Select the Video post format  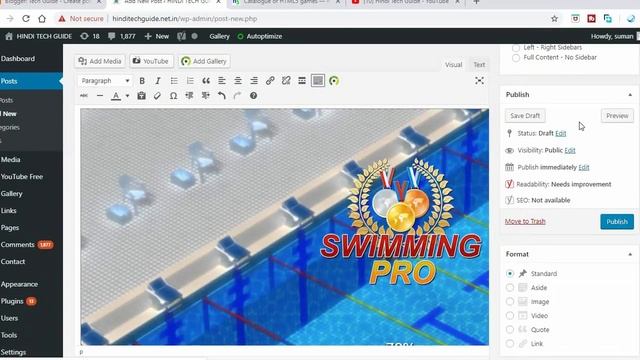coord(510,316)
